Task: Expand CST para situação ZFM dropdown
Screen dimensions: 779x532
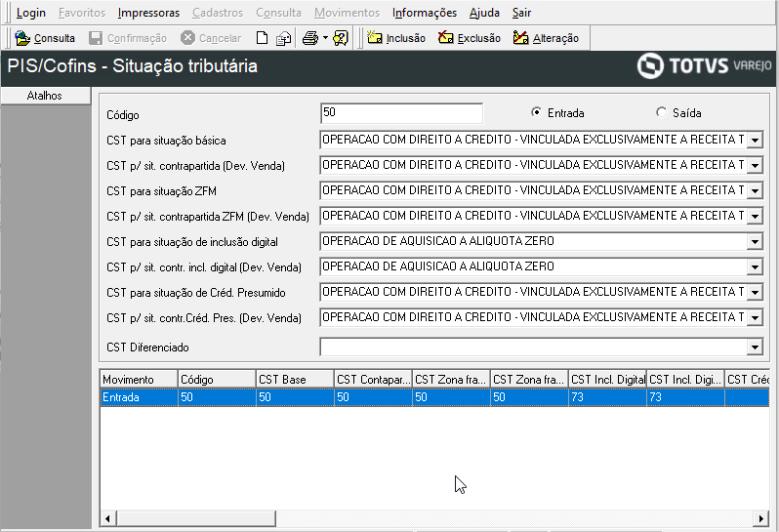Action: click(755, 190)
